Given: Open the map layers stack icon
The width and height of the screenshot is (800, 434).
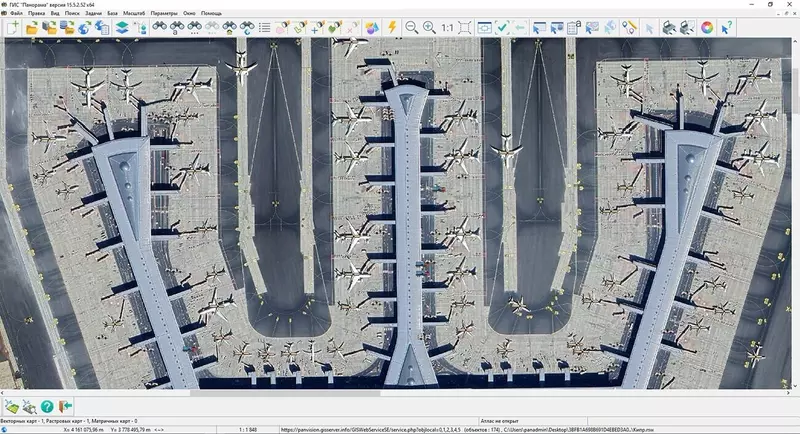Looking at the screenshot, I should point(122,28).
